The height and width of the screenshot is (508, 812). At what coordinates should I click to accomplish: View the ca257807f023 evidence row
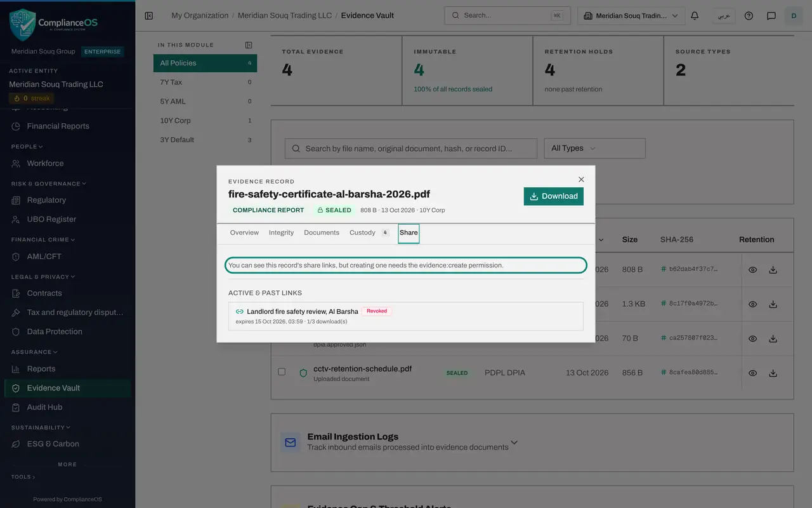pyautogui.click(x=752, y=338)
